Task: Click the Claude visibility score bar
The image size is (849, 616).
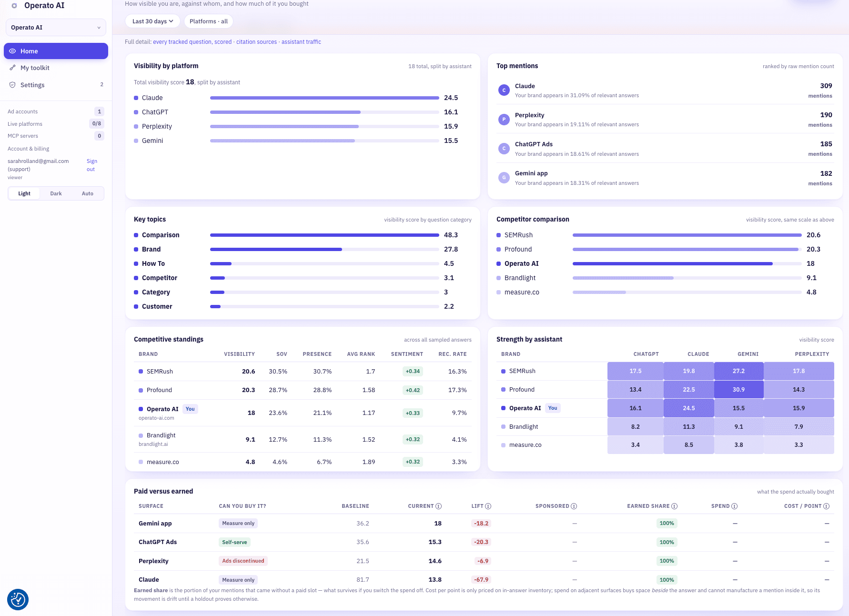Action: tap(324, 98)
